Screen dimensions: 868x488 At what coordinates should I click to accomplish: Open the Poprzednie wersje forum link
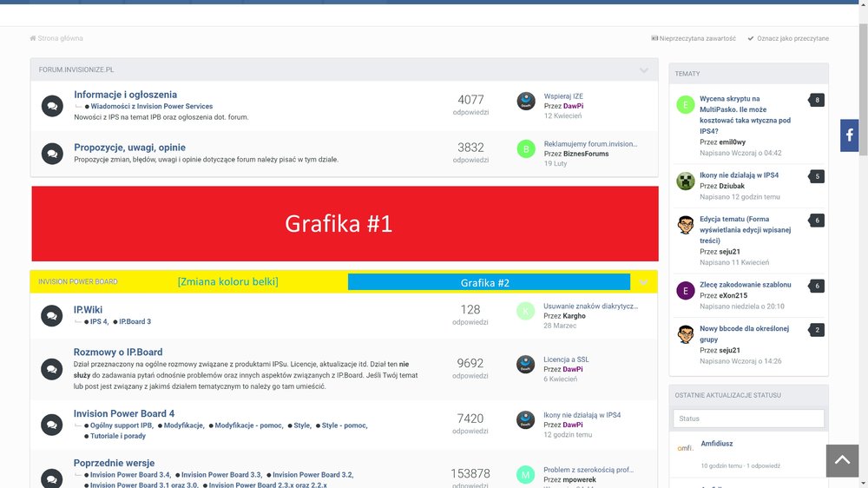click(x=114, y=463)
